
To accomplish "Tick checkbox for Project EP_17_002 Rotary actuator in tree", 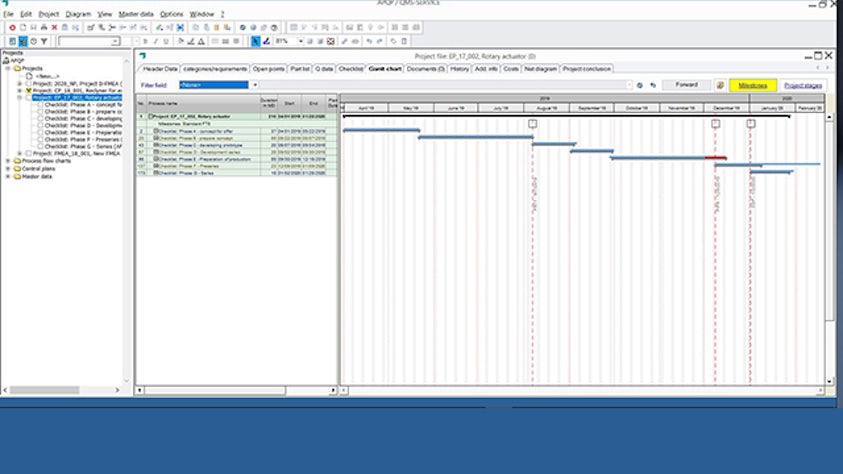I will [28, 98].
